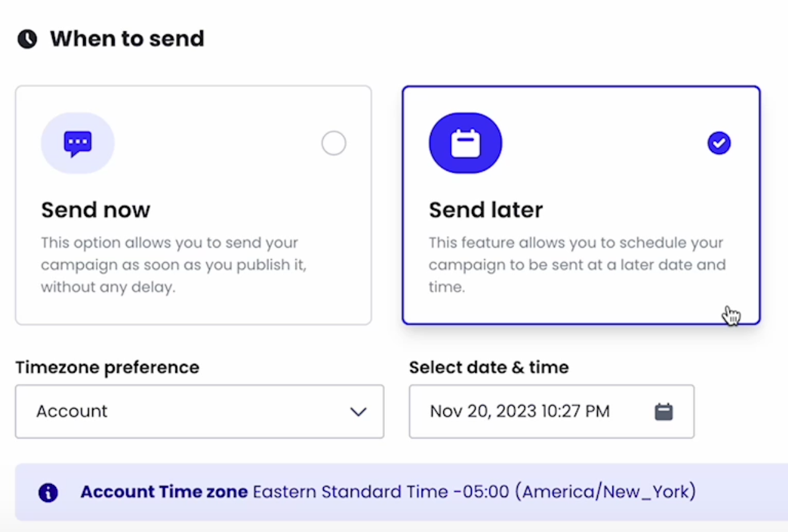Click the Send now description paragraph
788x532 pixels.
tap(174, 265)
